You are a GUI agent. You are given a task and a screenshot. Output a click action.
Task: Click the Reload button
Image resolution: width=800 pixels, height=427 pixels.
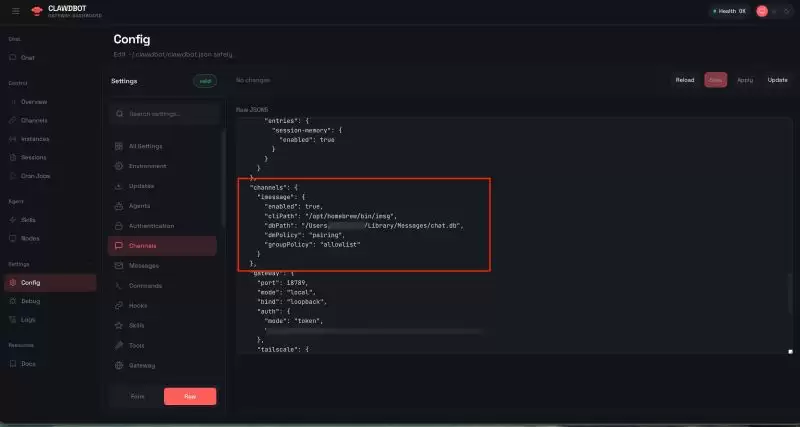pyautogui.click(x=685, y=80)
